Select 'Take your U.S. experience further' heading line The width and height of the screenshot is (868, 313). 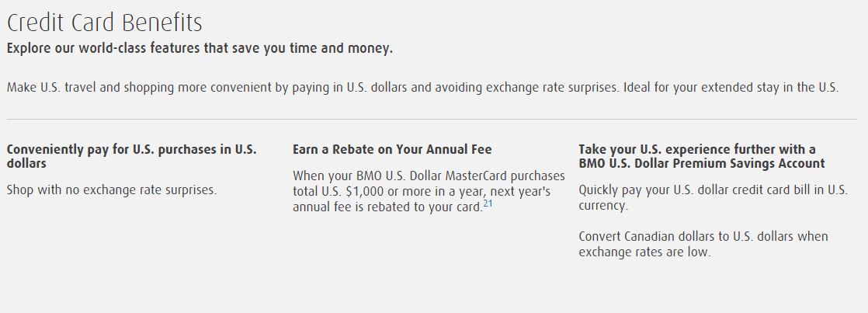[697, 150]
